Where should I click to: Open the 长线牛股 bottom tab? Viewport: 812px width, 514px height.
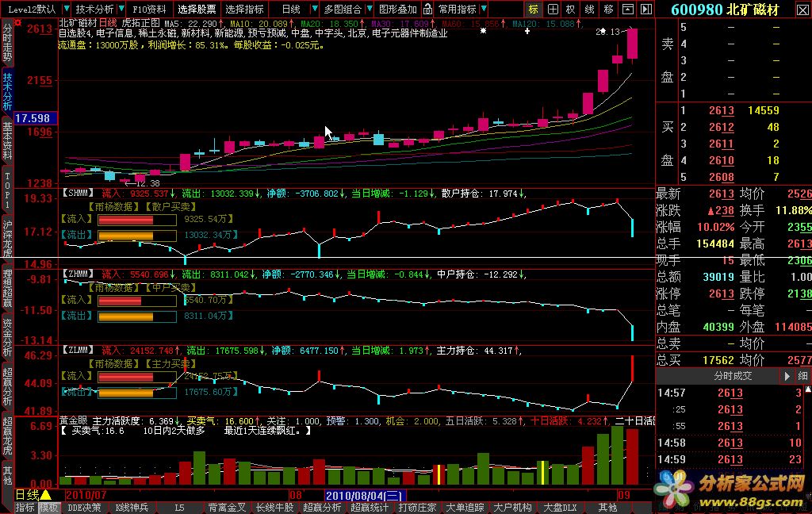click(x=274, y=508)
